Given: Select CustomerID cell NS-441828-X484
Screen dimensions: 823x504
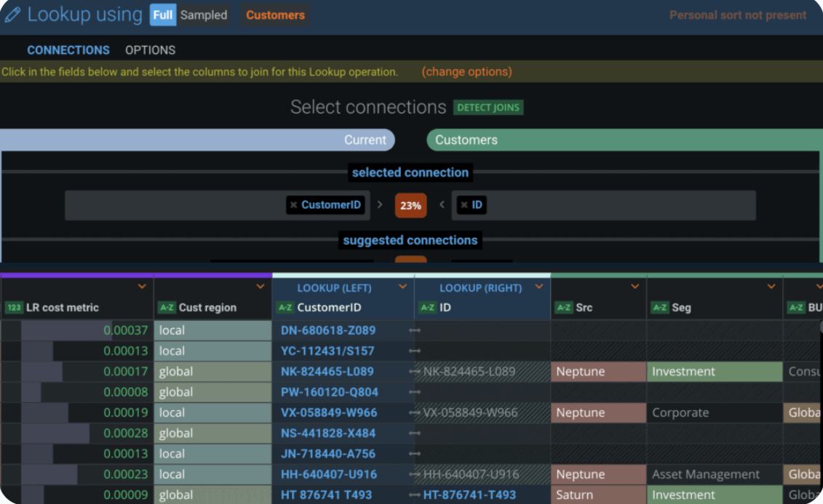Looking at the screenshot, I should tap(343, 433).
